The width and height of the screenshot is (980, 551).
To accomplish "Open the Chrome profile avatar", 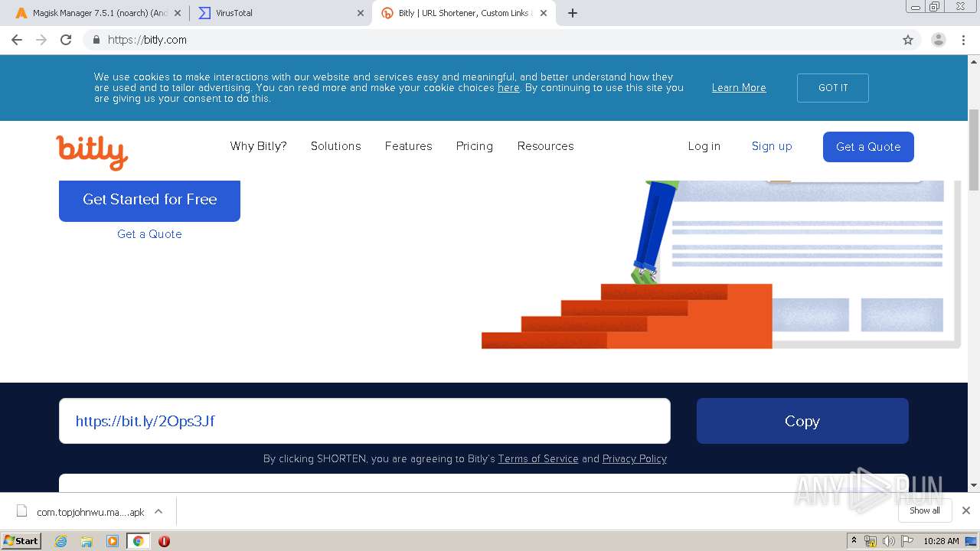I will [x=939, y=40].
